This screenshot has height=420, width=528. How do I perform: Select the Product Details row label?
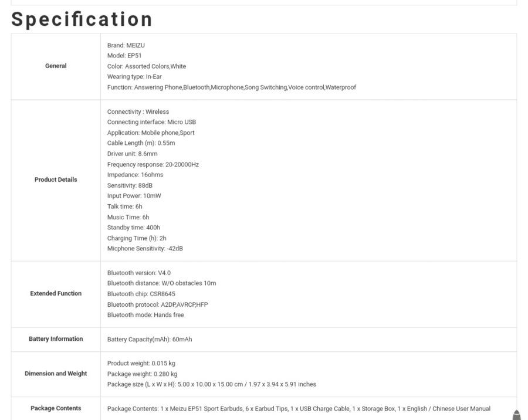(x=56, y=180)
